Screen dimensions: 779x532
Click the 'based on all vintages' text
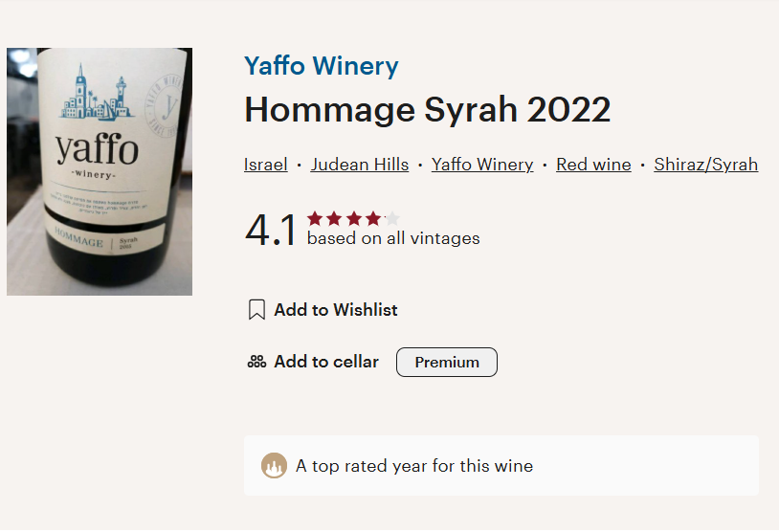393,239
